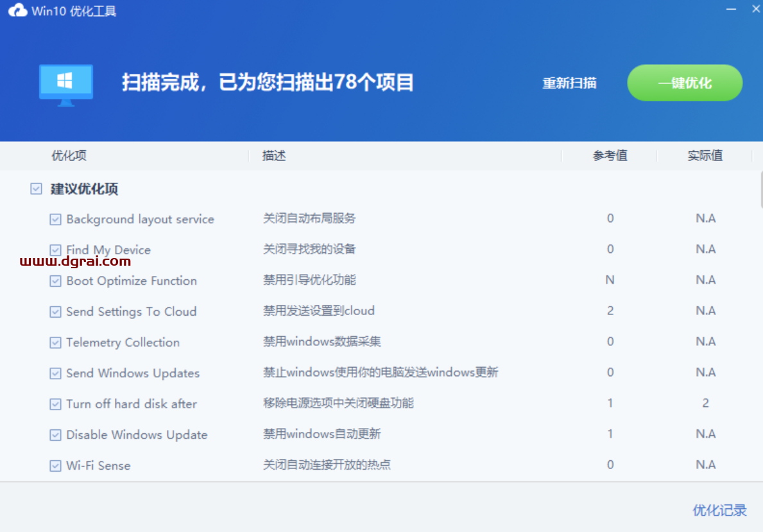Viewport: 763px width, 532px height.
Task: Toggle the Disable Windows Update checkbox
Action: click(x=55, y=434)
